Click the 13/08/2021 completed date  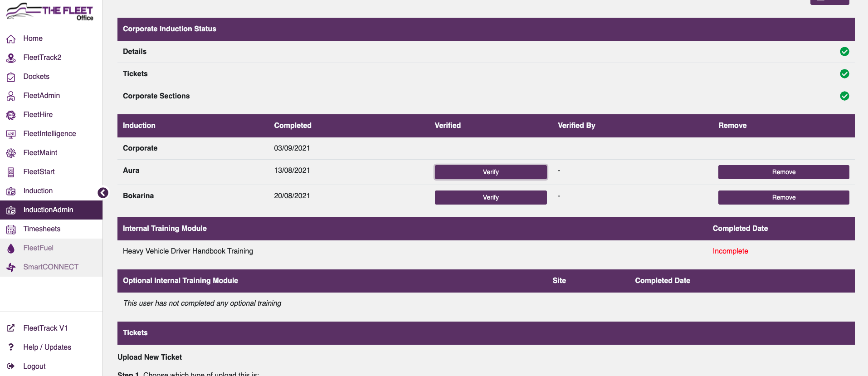[292, 171]
